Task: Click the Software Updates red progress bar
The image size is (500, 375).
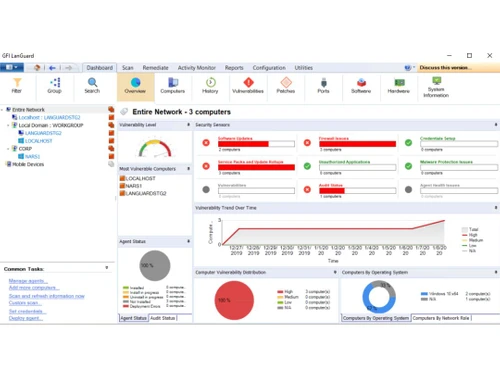Action: [243, 144]
